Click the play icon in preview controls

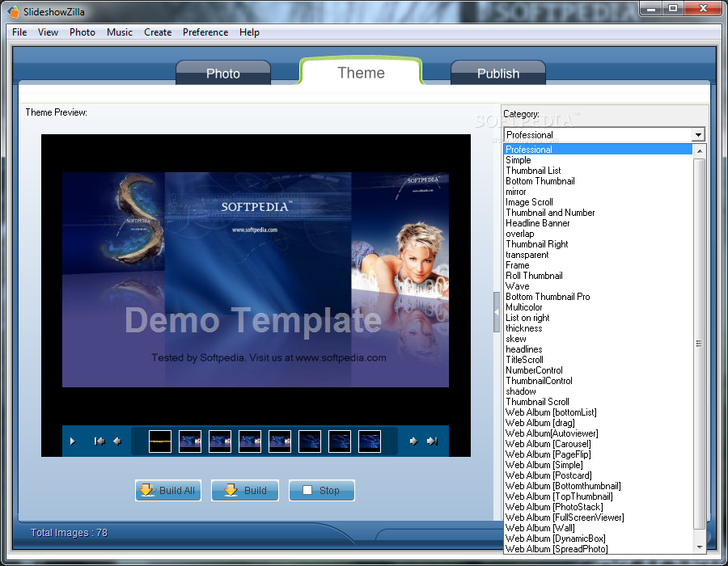(73, 441)
